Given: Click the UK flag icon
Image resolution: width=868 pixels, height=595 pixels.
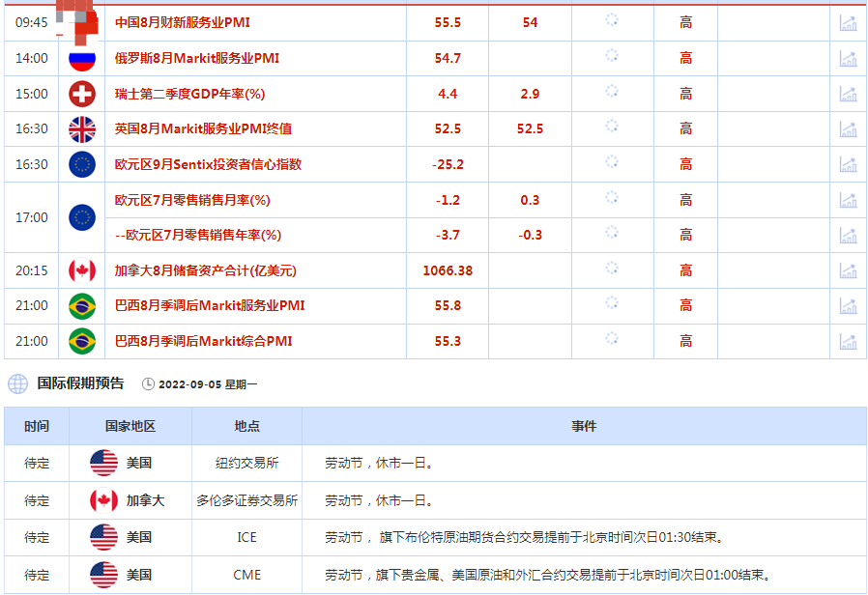Looking at the screenshot, I should click(82, 128).
